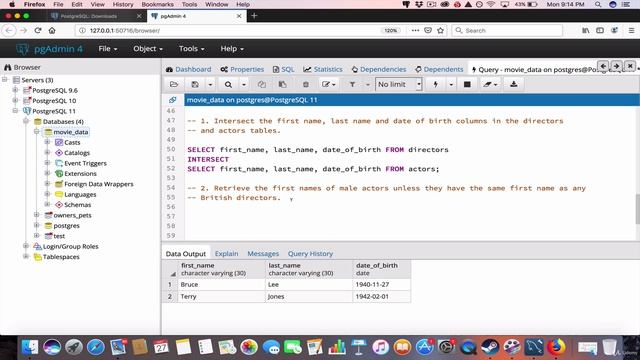The width and height of the screenshot is (640, 360).
Task: Download results as CSV with download icon
Action: [513, 84]
